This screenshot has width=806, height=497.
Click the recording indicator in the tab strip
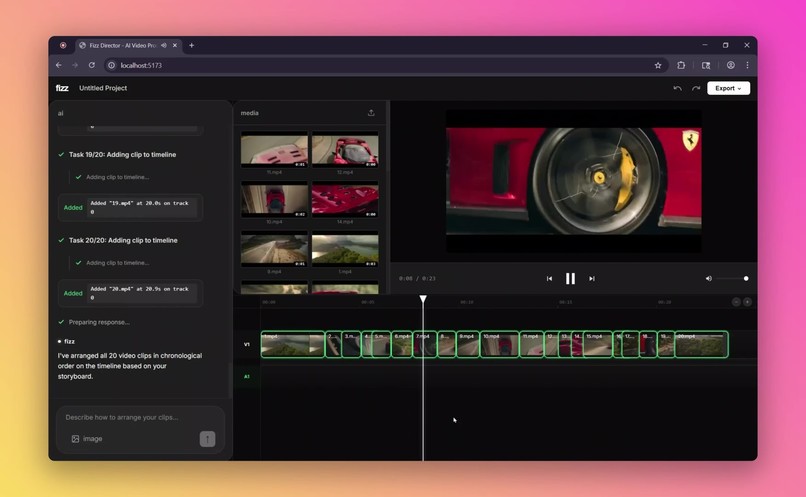point(63,46)
